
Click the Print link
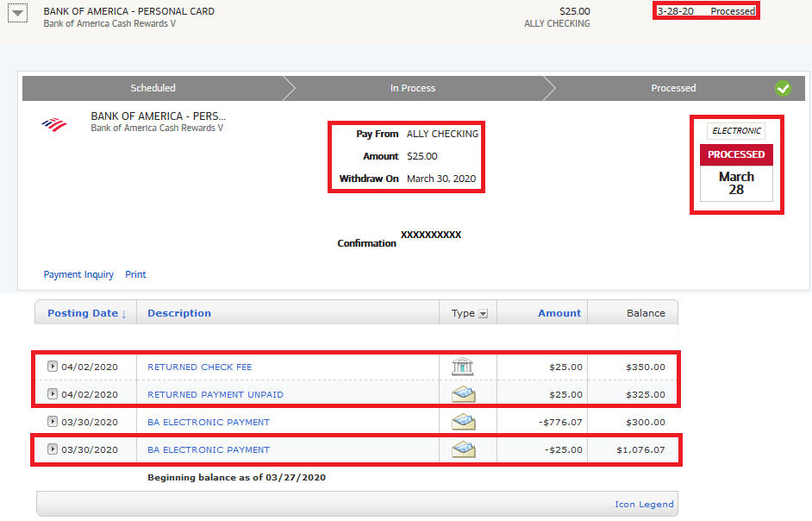(135, 274)
